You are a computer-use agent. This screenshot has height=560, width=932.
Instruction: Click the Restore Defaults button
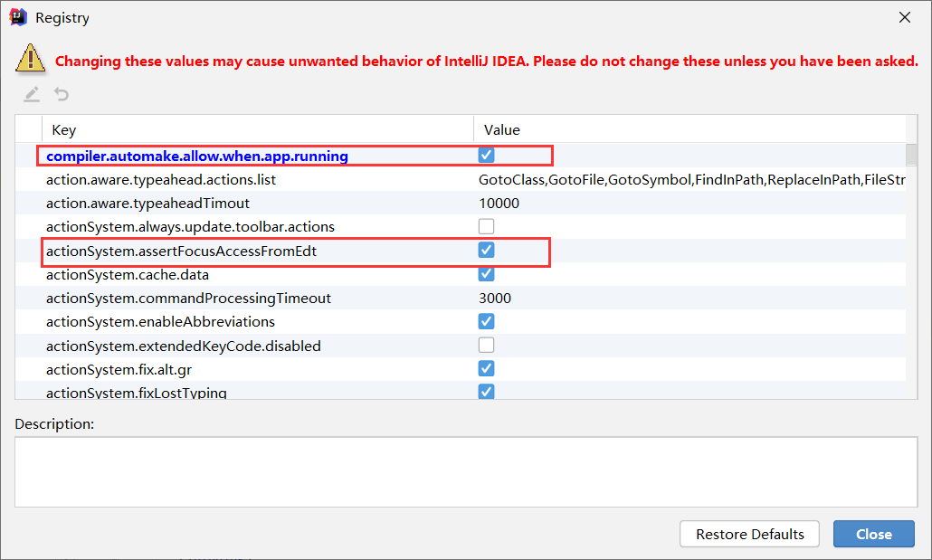[x=749, y=534]
